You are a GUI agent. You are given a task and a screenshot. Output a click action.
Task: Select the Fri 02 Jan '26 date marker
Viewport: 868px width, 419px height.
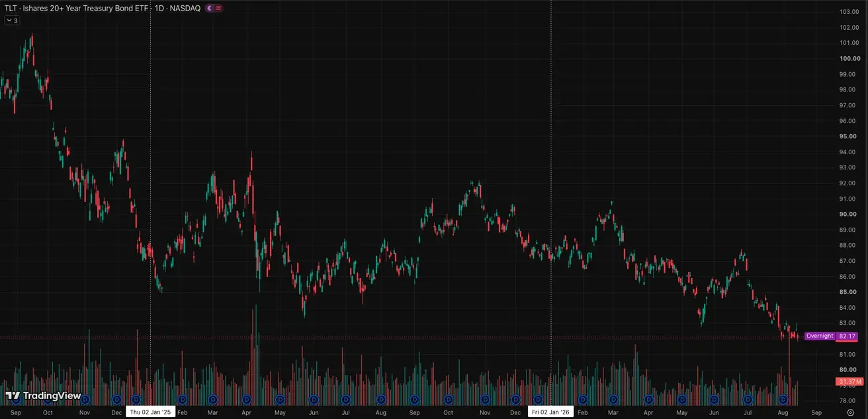click(x=551, y=412)
